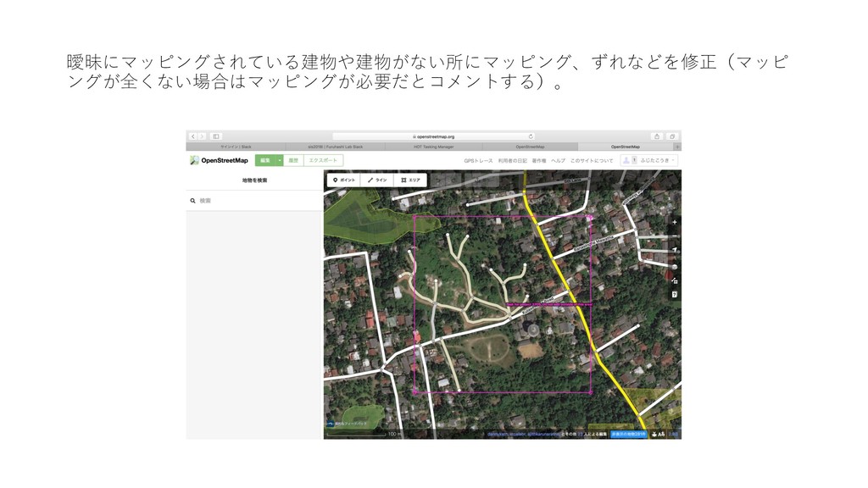Go forward with Safari's forward arrow
Screen dimensions: 868x488
tap(202, 136)
